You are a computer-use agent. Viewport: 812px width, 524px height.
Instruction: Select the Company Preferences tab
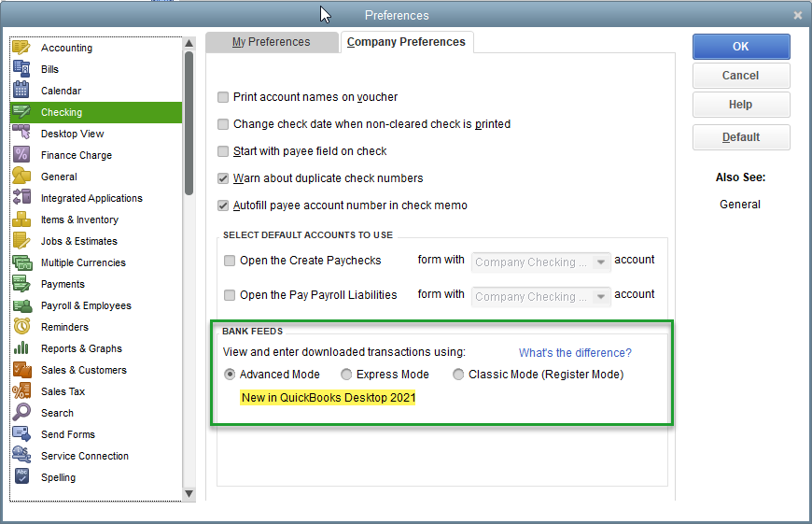[x=406, y=42]
